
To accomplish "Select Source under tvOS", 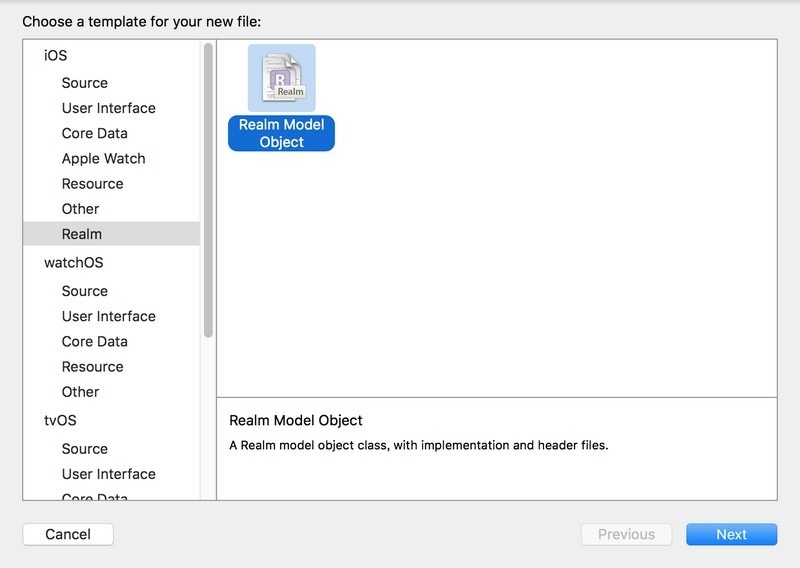I will tap(85, 449).
